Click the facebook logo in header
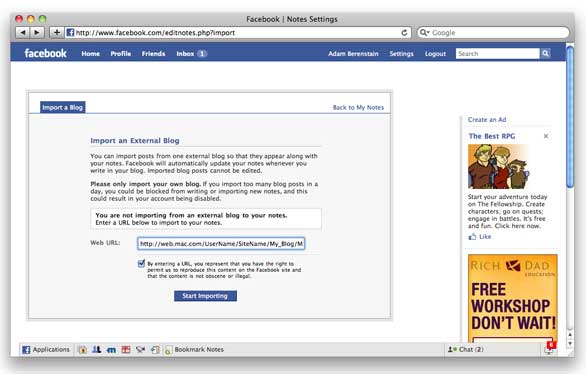Screen dimensions: 586x374 [45, 53]
